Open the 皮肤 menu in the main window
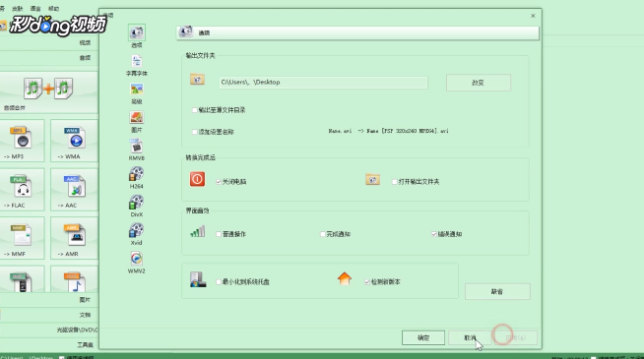This screenshot has width=644, height=359. tap(18, 9)
